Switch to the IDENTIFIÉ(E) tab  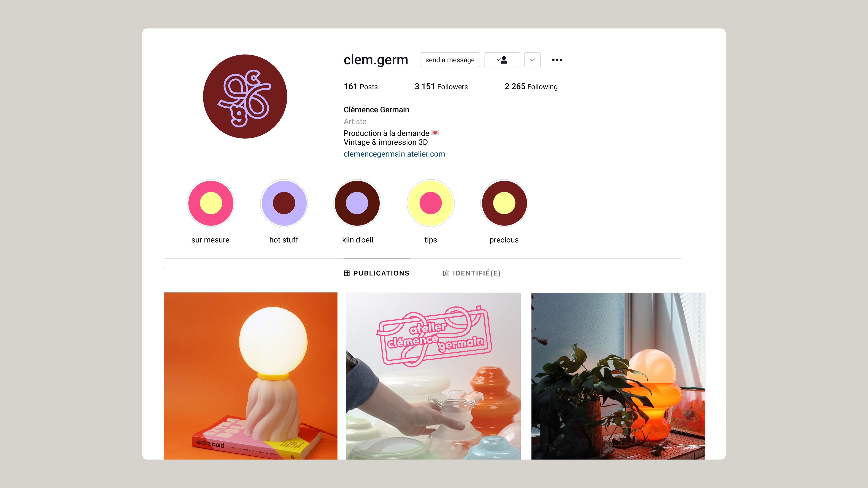(472, 273)
